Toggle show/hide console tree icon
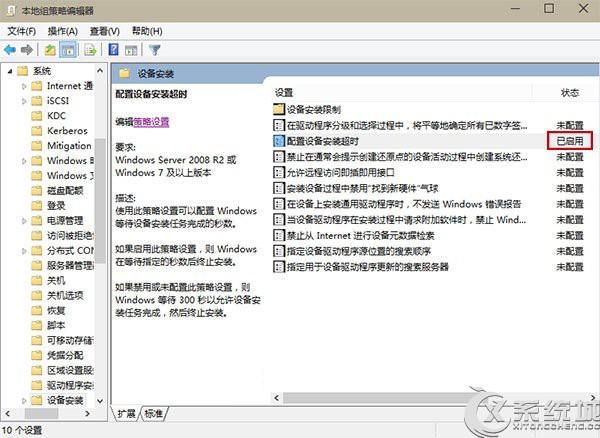The height and width of the screenshot is (438, 600). [68, 50]
